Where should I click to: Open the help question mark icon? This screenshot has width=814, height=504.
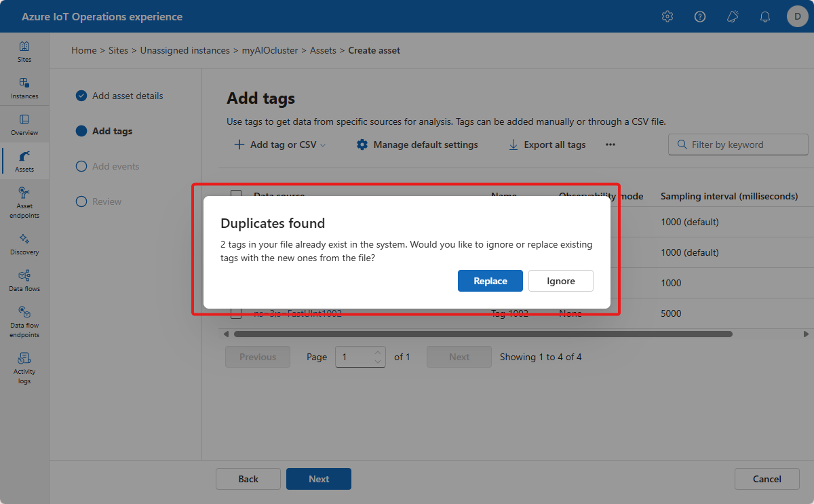[x=700, y=16]
